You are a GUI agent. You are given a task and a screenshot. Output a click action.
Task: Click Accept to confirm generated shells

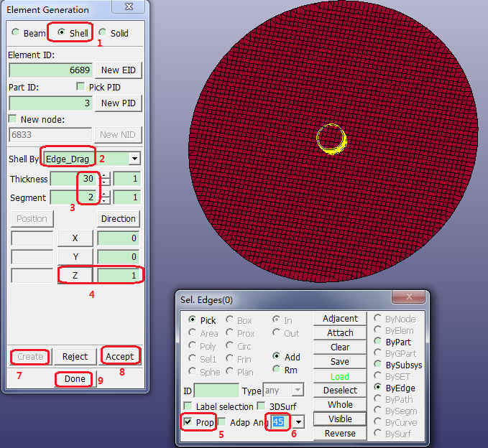[119, 356]
